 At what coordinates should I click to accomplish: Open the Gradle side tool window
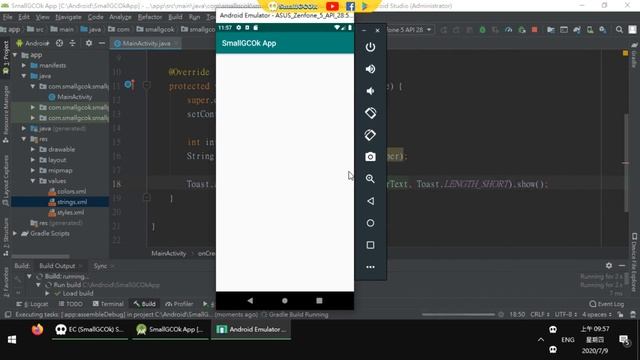(x=634, y=56)
